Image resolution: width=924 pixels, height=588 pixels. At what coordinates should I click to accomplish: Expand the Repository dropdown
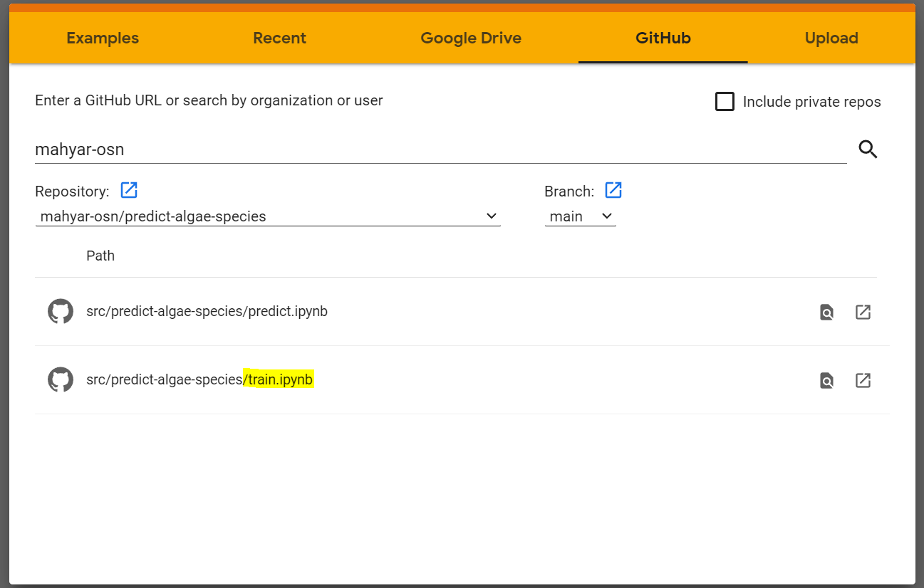(x=268, y=216)
